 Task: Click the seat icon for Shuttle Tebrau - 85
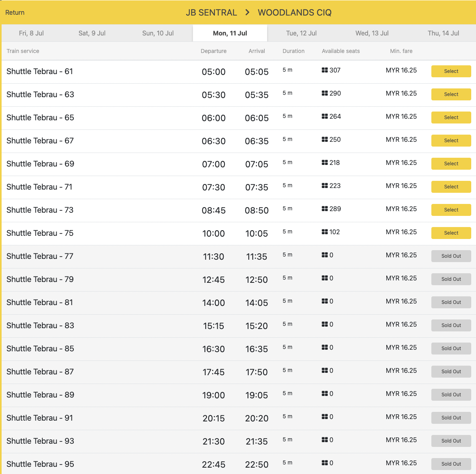click(325, 347)
